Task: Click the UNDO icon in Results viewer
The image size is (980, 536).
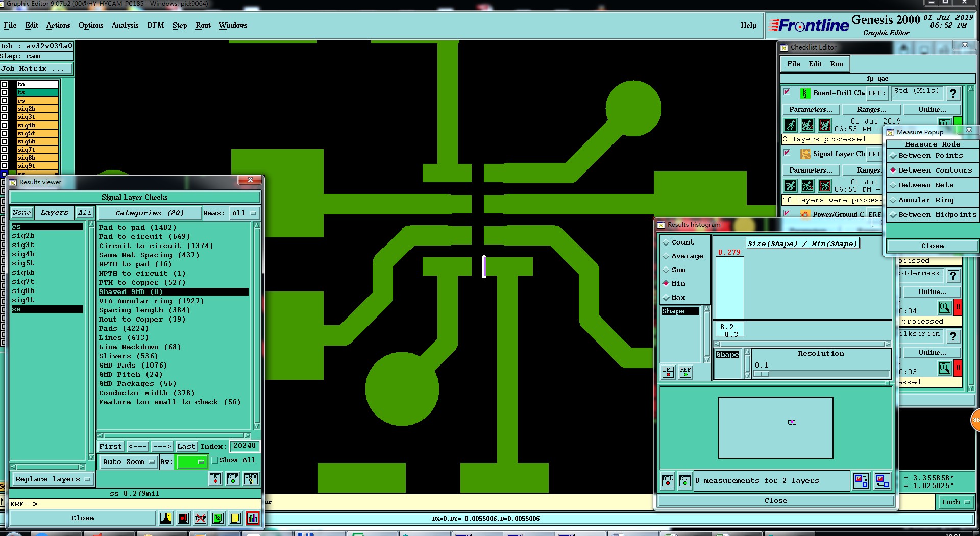Action: pyautogui.click(x=251, y=478)
